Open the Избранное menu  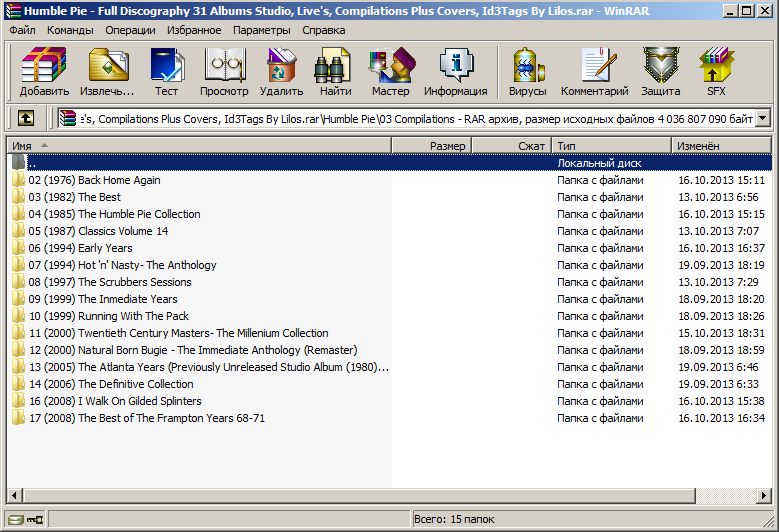194,30
